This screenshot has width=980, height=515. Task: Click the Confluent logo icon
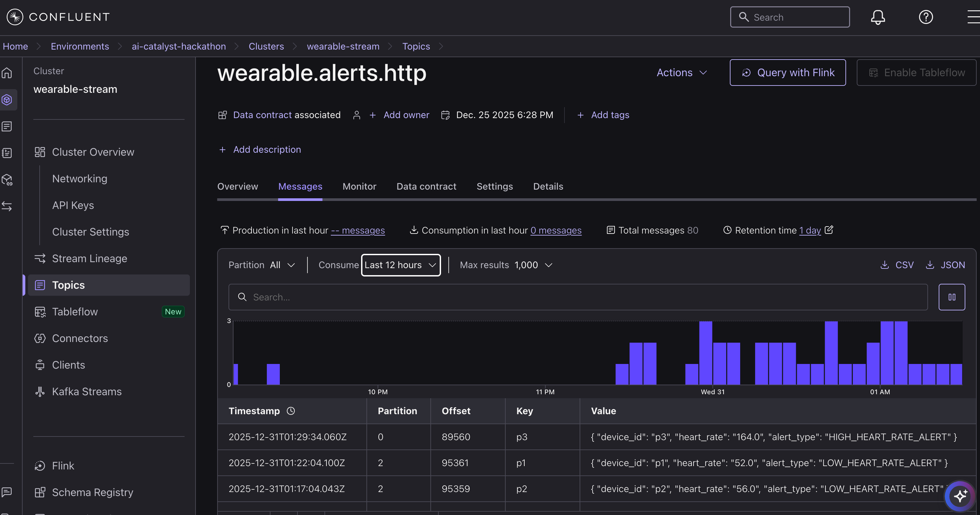tap(15, 17)
